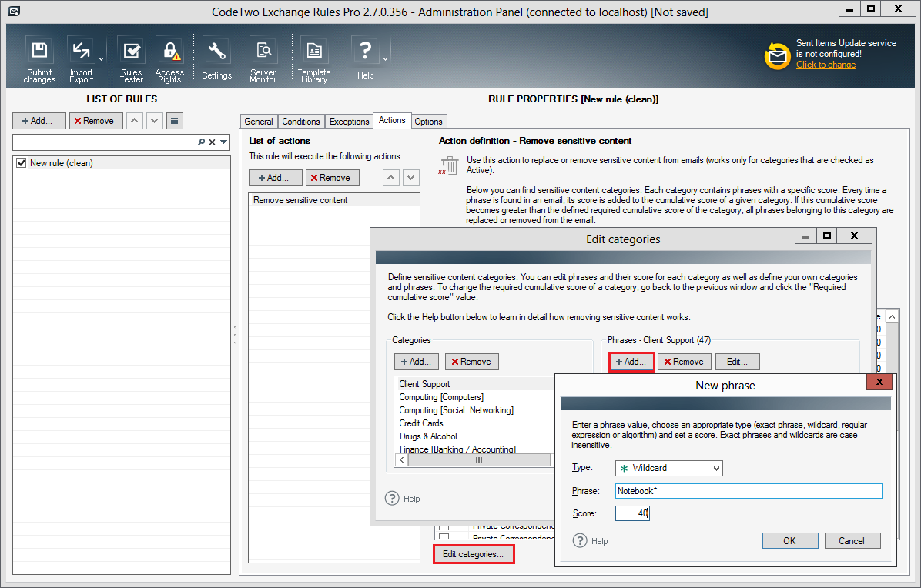Click the scroll up arrow behind dialog
This screenshot has width=921, height=588.
892,317
